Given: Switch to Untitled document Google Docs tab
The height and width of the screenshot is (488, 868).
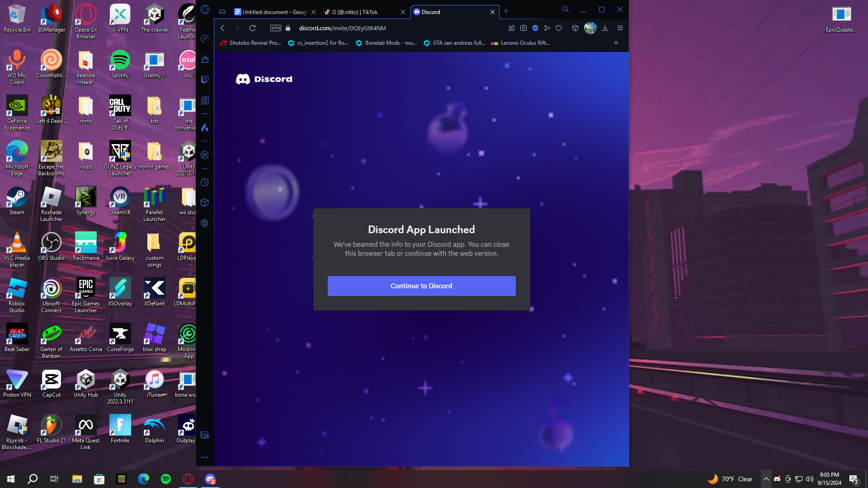Looking at the screenshot, I should (270, 12).
